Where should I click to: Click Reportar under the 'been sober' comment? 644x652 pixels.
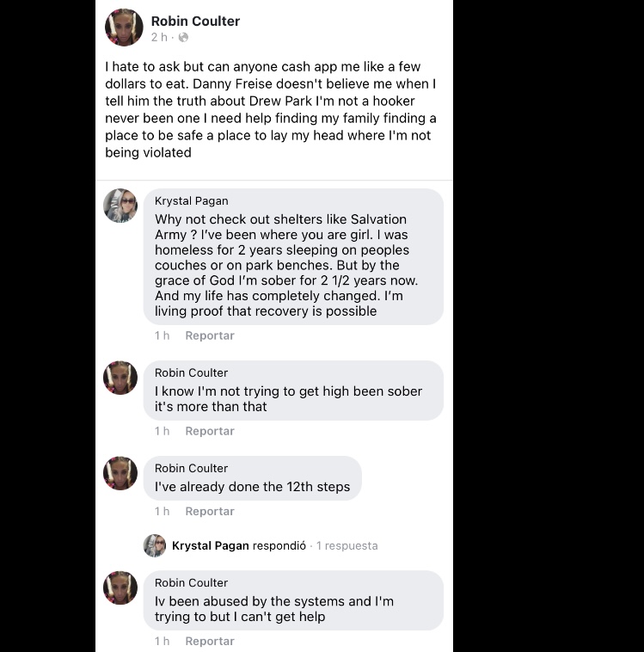(210, 431)
